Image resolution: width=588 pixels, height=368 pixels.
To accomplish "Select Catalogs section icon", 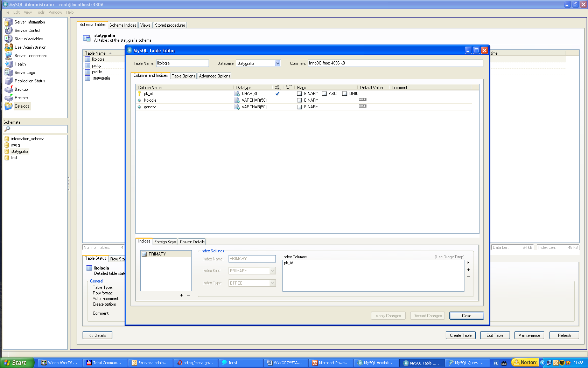I will 8,106.
